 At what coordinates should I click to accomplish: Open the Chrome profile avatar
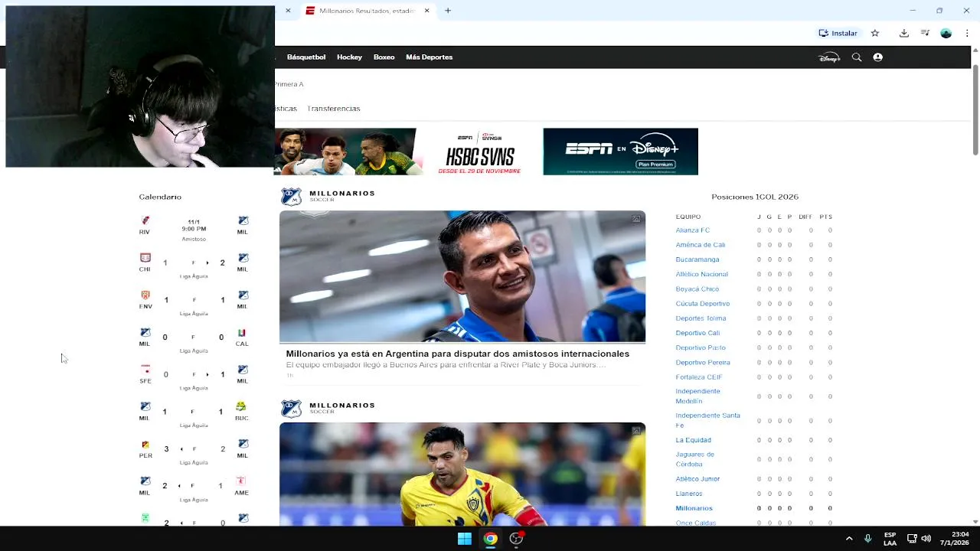point(946,33)
